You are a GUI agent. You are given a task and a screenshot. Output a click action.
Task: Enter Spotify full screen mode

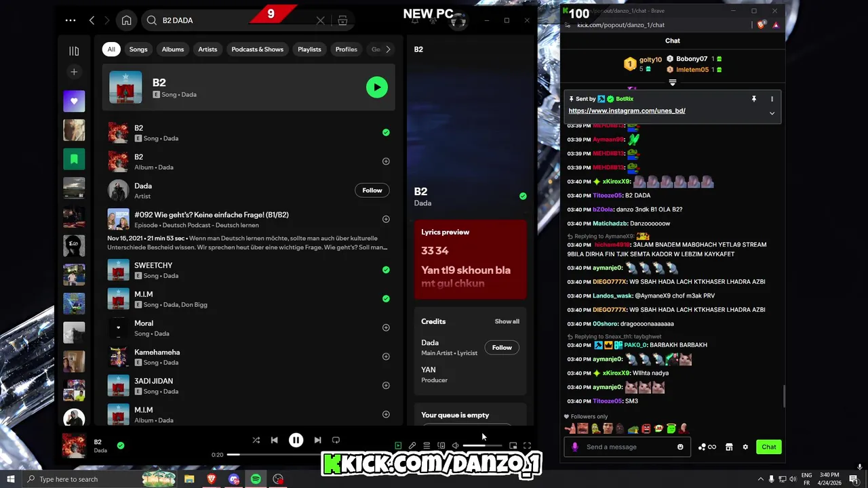(x=527, y=445)
